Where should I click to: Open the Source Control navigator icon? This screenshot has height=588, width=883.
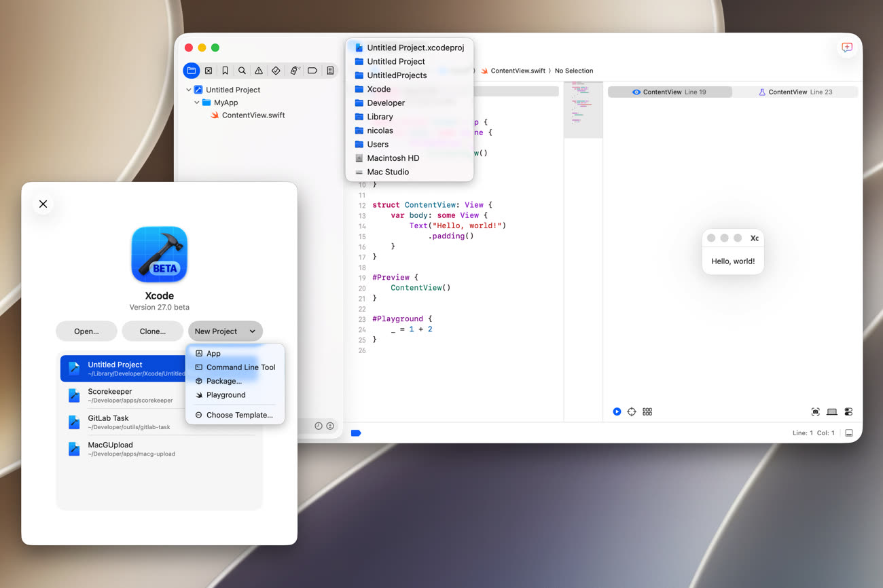coord(209,71)
